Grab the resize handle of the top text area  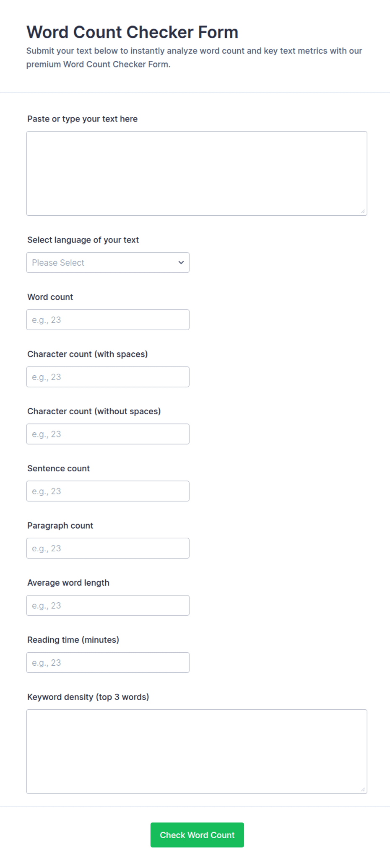click(363, 211)
